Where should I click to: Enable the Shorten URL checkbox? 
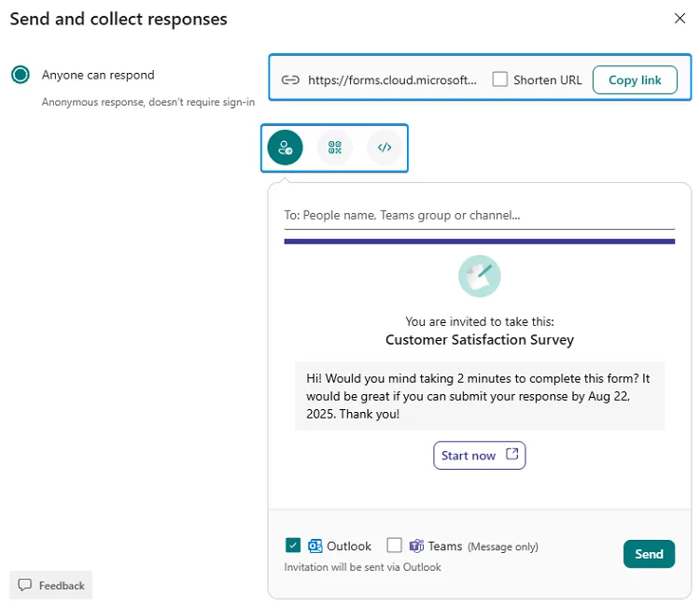pos(499,79)
